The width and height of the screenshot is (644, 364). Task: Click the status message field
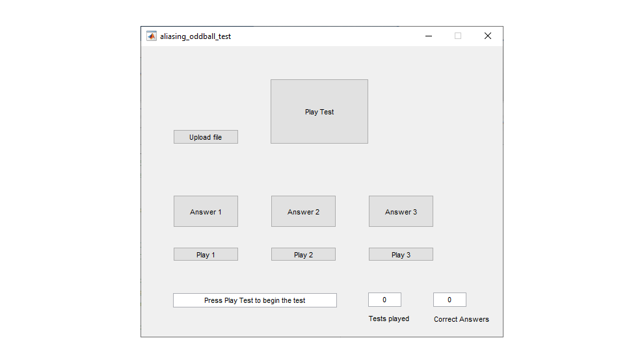[x=255, y=300]
